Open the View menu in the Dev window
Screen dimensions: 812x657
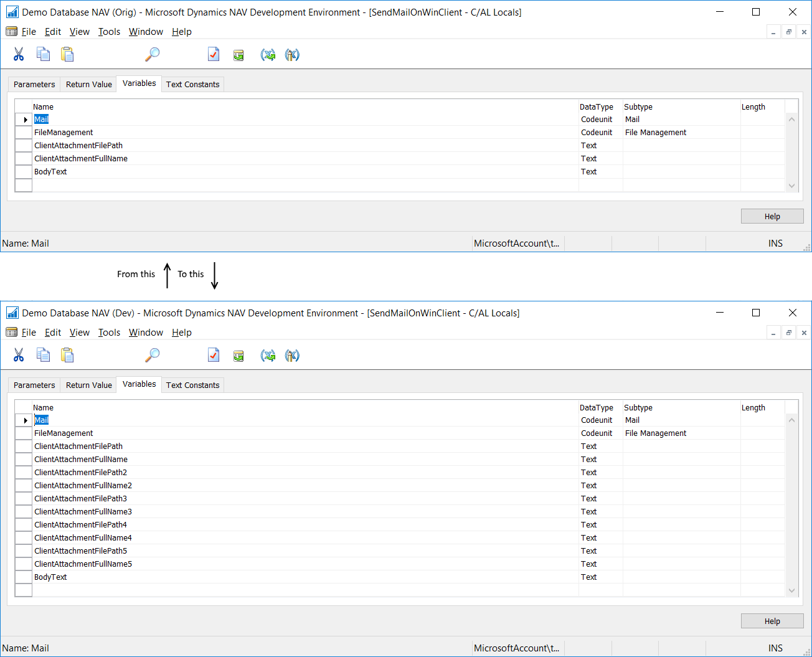tap(79, 333)
